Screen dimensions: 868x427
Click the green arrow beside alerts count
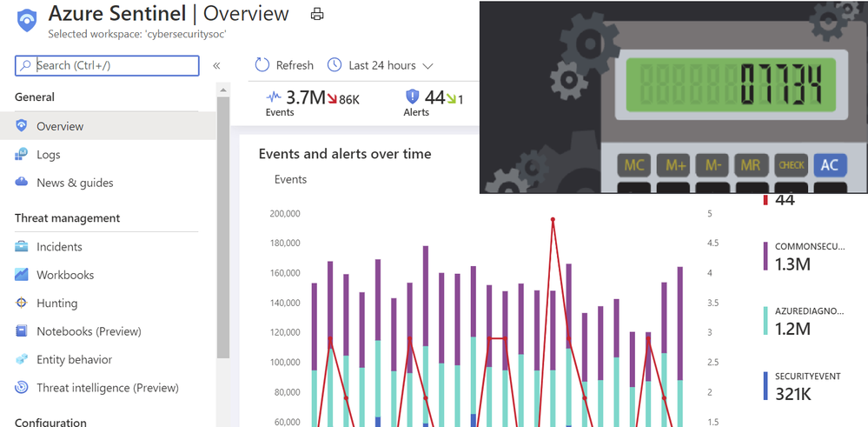[451, 99]
